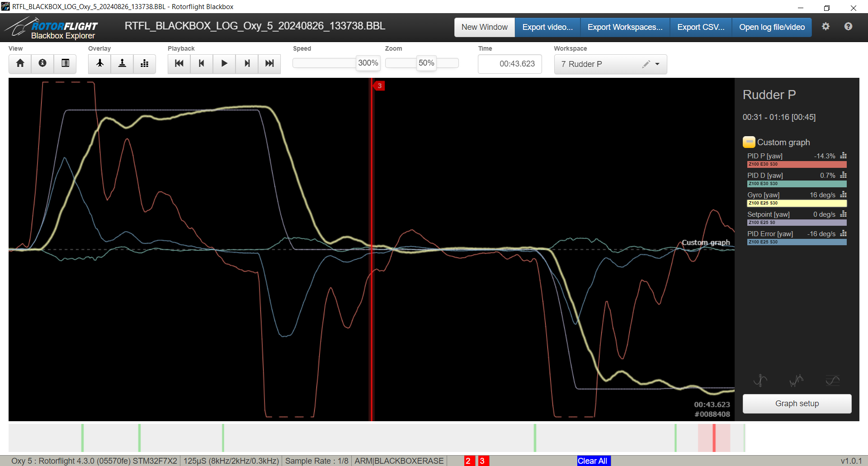This screenshot has width=868, height=466.
Task: Toggle the analyser overlay icon
Action: (x=145, y=63)
